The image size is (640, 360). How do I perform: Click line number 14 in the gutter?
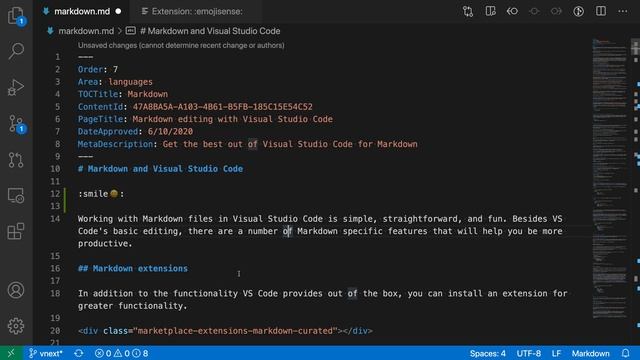(x=55, y=219)
